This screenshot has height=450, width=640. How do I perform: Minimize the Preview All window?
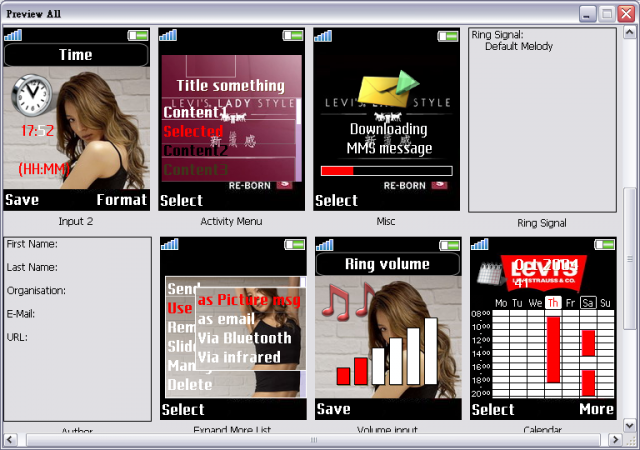click(587, 14)
